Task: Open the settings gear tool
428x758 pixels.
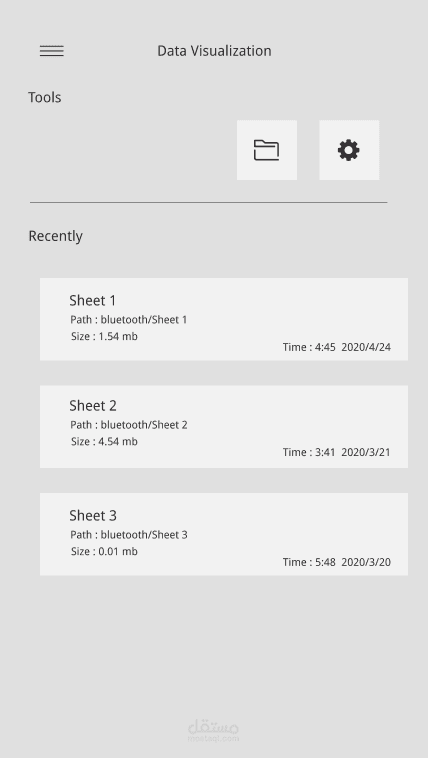Action: 349,150
